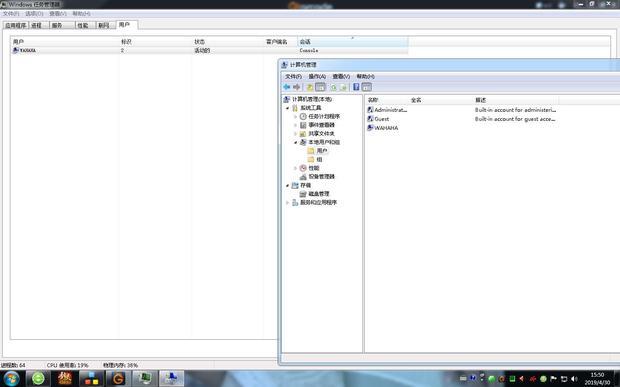Screen dimensions: 620x387
Task: Select the logged-on user row in Task Manager
Action: point(210,51)
